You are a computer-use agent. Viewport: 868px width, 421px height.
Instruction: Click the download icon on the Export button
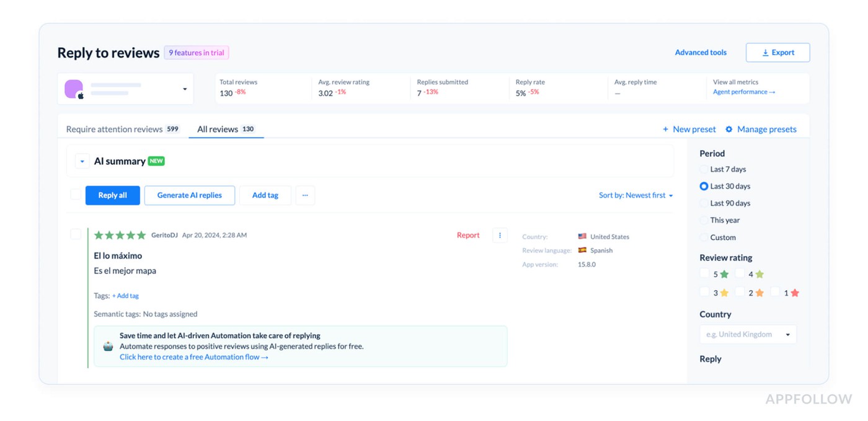click(x=764, y=52)
